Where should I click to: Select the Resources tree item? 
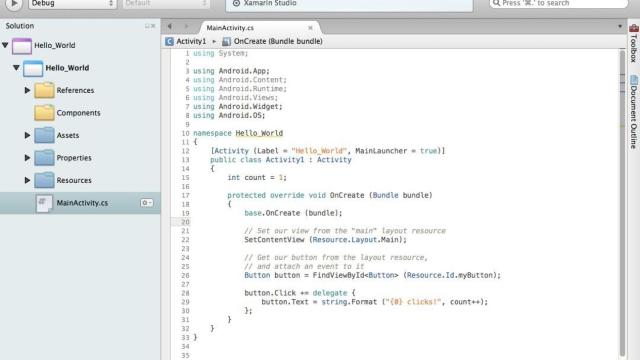tap(74, 180)
